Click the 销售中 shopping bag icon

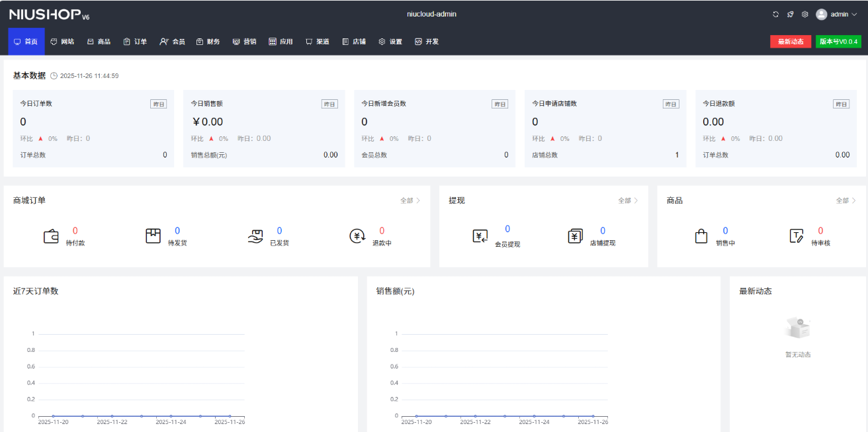click(x=701, y=236)
